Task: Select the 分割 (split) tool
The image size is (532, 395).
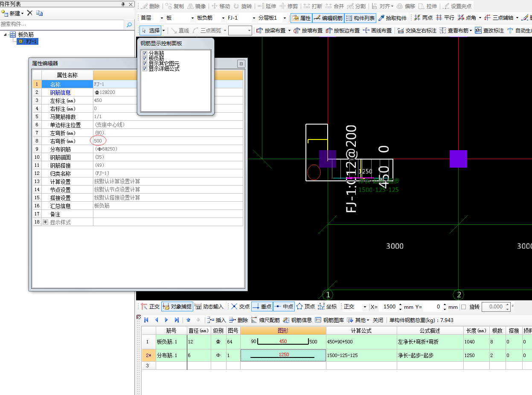Action: 356,6
